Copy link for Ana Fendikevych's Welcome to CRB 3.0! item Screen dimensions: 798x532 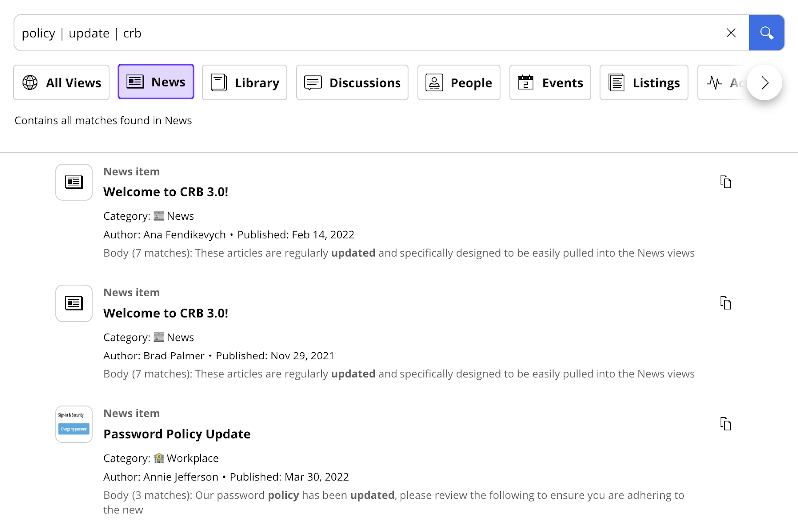(726, 182)
